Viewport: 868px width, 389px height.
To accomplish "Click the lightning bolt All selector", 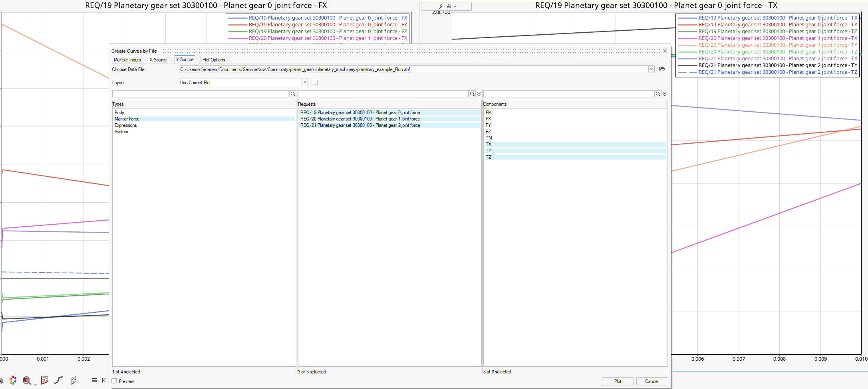I will [446, 6].
